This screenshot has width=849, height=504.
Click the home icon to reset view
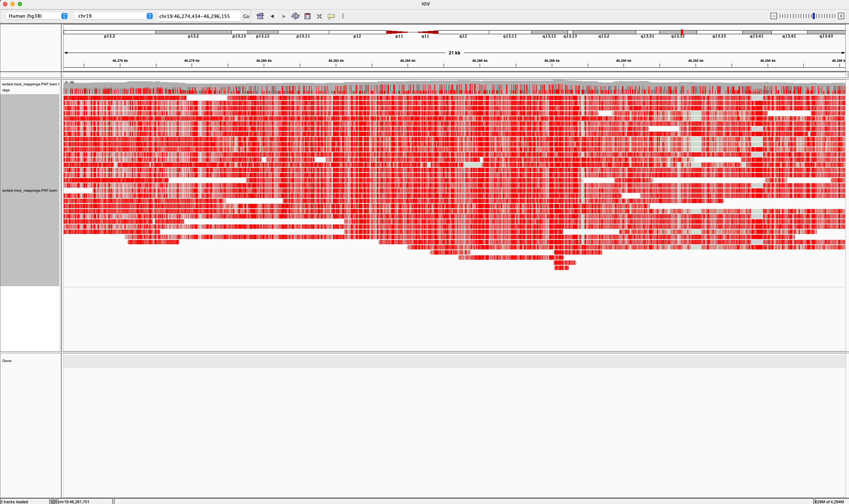pyautogui.click(x=260, y=16)
